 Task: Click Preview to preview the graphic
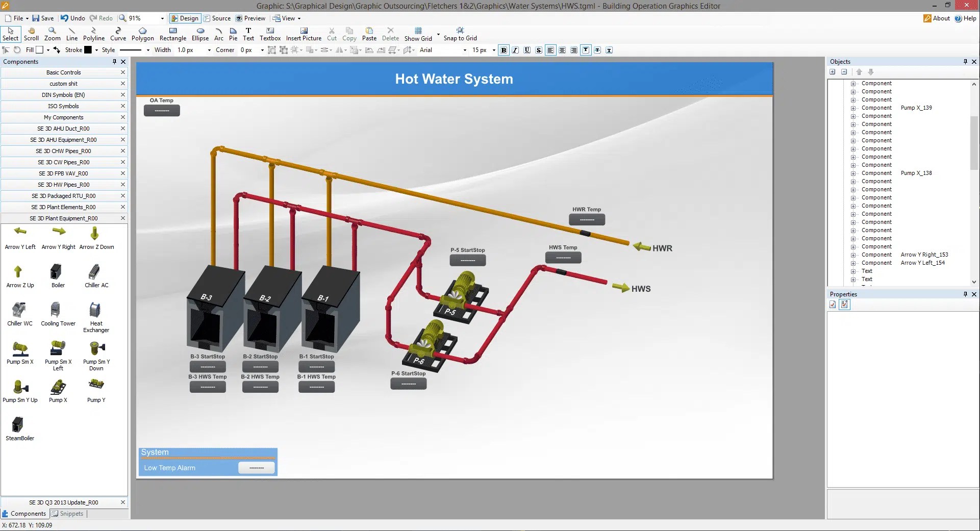(x=250, y=18)
